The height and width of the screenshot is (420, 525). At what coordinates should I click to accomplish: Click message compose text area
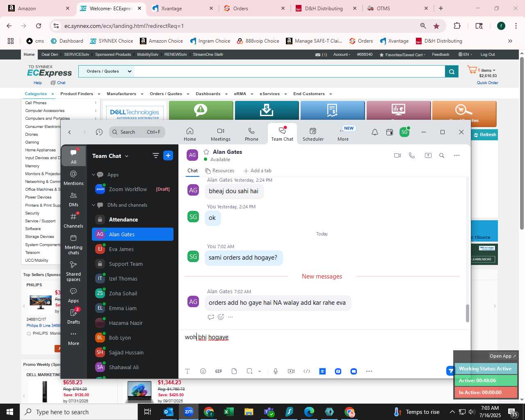[x=324, y=347]
